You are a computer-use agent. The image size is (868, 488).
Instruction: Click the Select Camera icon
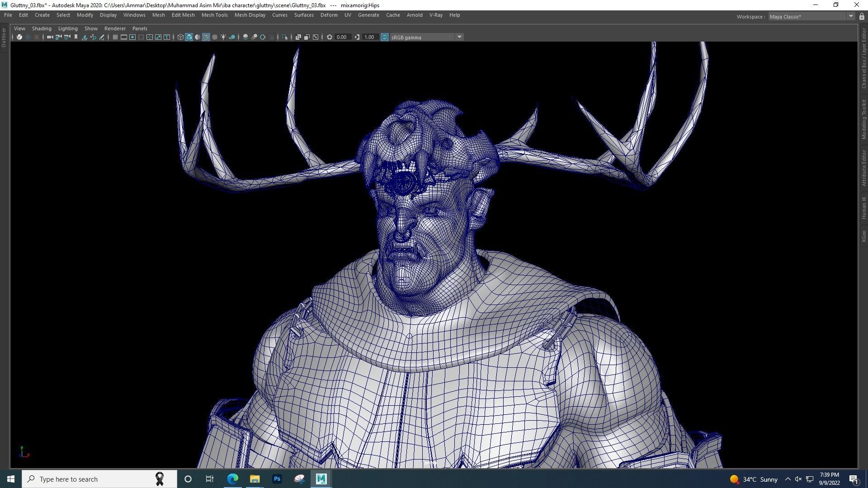click(x=50, y=37)
